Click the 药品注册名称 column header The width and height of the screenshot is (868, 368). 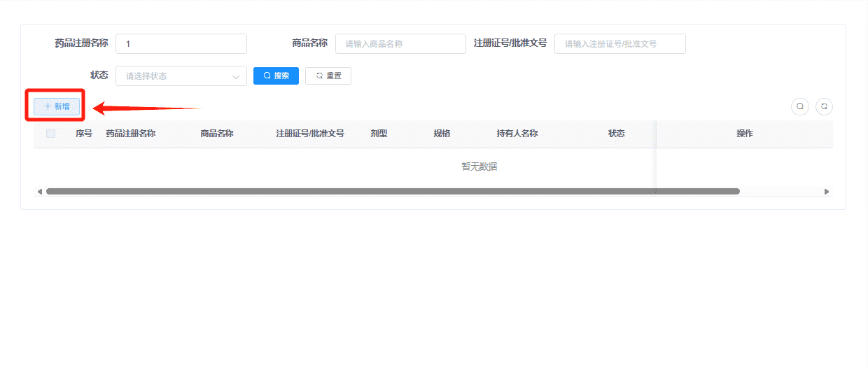pos(130,134)
